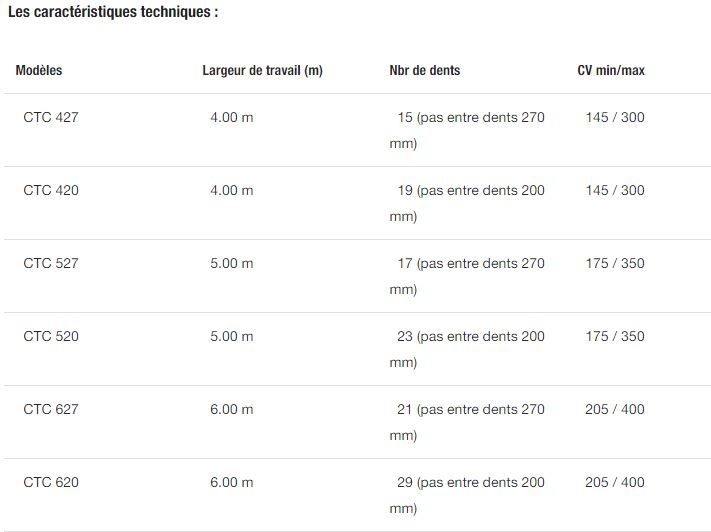
Task: Click the "Nbr de dents" column header
Action: [425, 71]
